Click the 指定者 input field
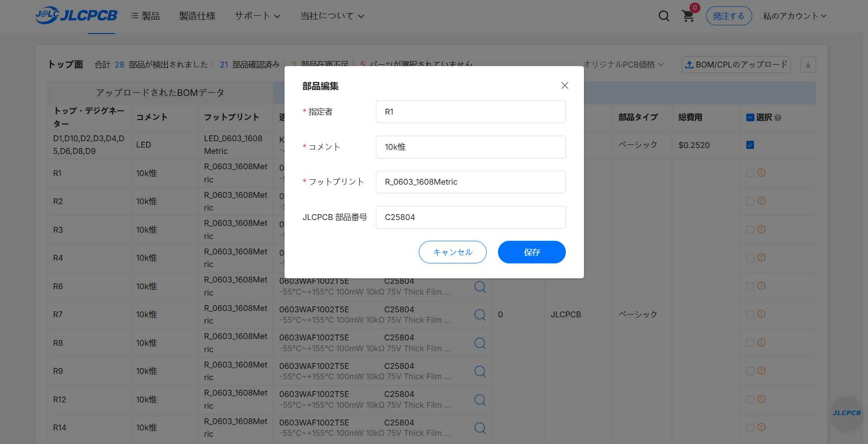 pyautogui.click(x=471, y=112)
